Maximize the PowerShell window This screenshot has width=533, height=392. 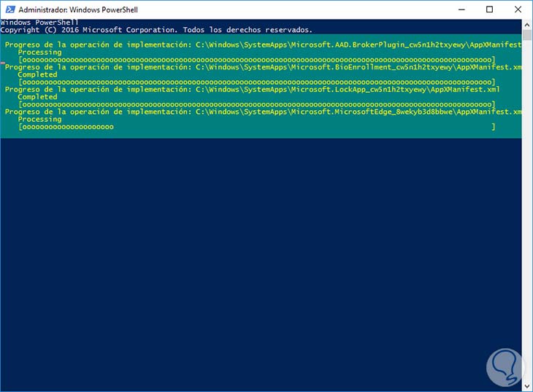[x=489, y=9]
